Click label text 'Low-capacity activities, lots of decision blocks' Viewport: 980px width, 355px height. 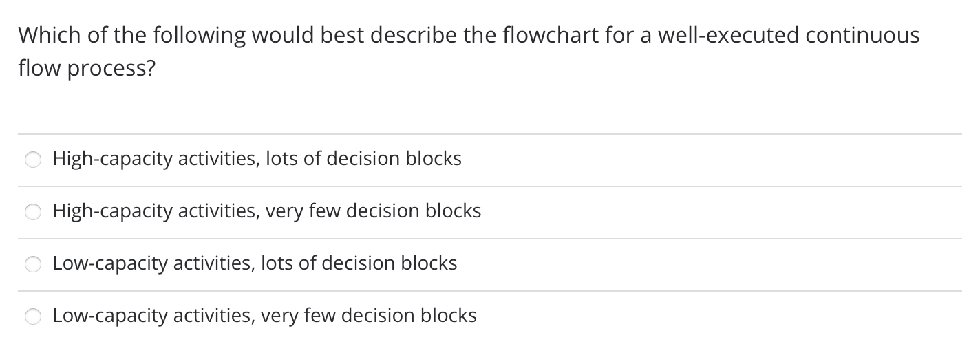coord(255,263)
